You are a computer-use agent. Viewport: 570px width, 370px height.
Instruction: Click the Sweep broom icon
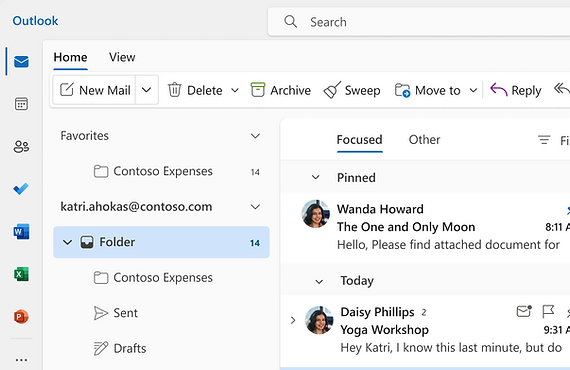(332, 90)
